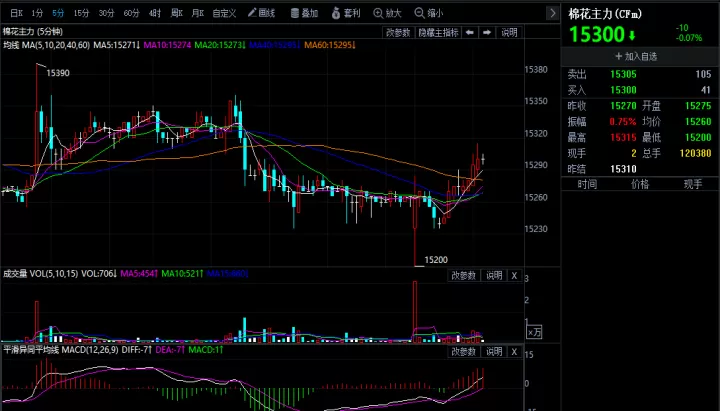Close the MACD indicator panel
Image resolution: width=720 pixels, height=411 pixels.
(x=514, y=352)
